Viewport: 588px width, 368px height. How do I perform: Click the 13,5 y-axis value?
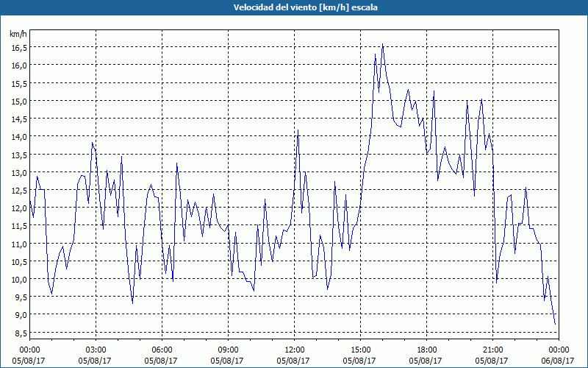(19, 155)
